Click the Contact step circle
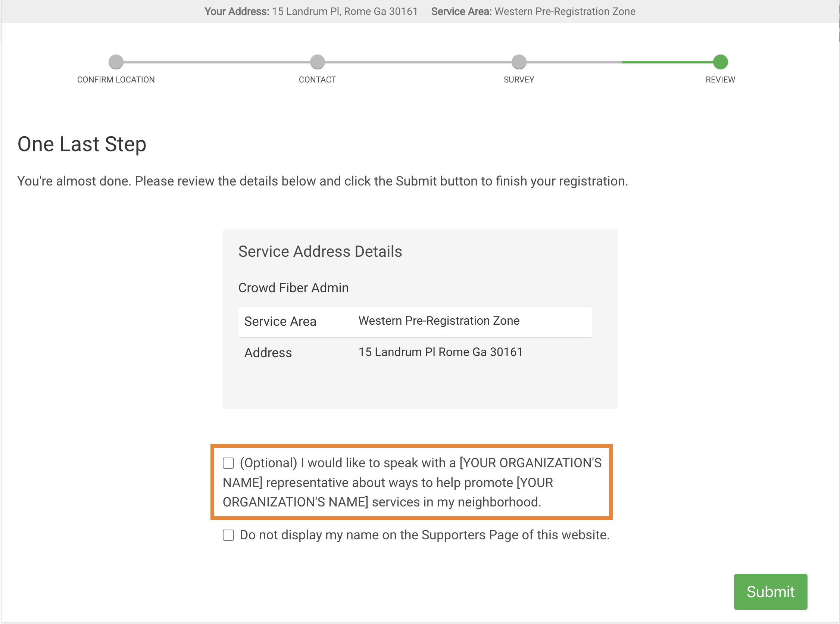 317,62
